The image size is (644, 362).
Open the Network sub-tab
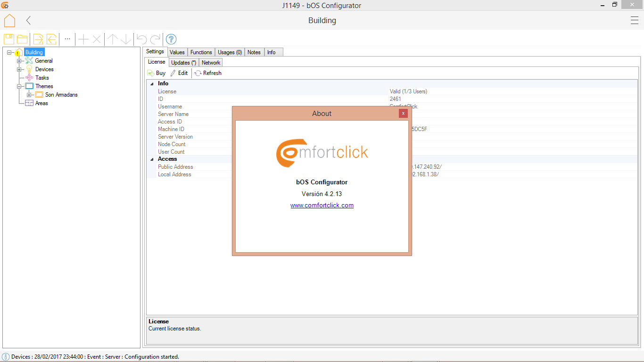211,63
